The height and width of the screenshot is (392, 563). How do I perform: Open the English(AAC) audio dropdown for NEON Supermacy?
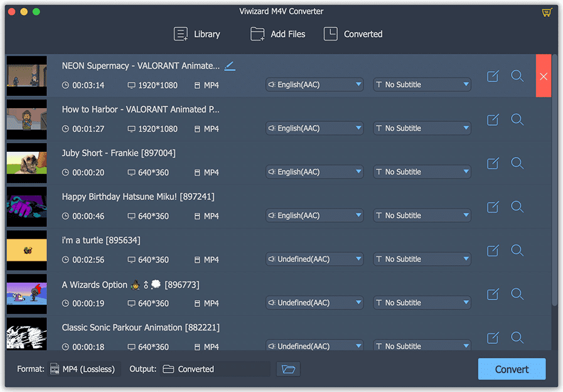pyautogui.click(x=314, y=84)
